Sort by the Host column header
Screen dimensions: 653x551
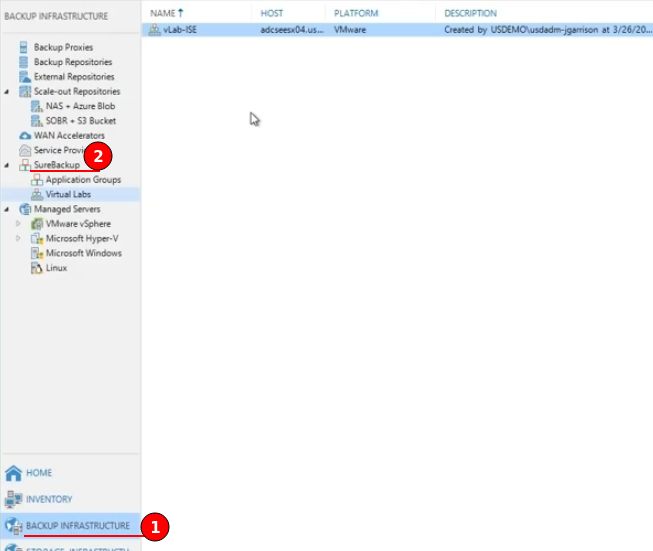(272, 13)
